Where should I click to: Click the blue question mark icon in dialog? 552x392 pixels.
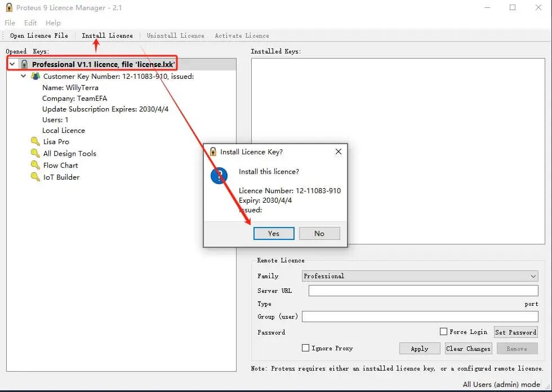point(219,176)
